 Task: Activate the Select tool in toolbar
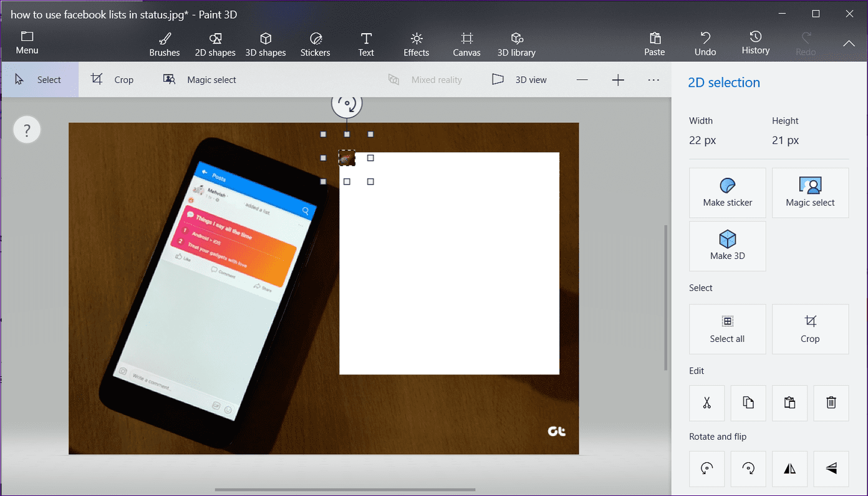pyautogui.click(x=39, y=80)
